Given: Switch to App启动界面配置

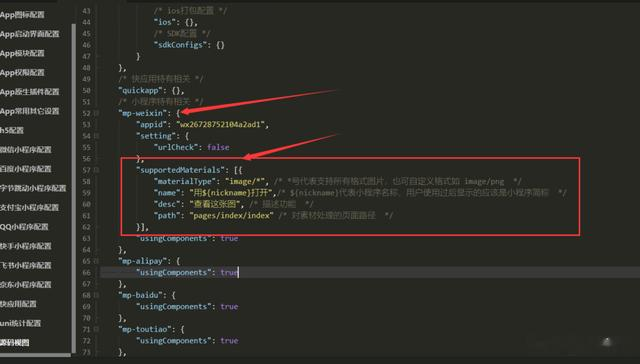Looking at the screenshot, I should coord(29,34).
